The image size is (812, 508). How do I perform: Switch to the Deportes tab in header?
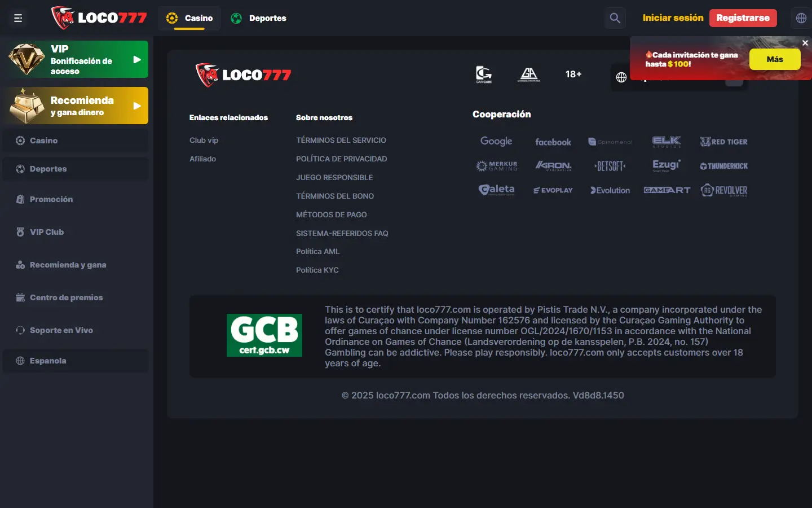258,18
